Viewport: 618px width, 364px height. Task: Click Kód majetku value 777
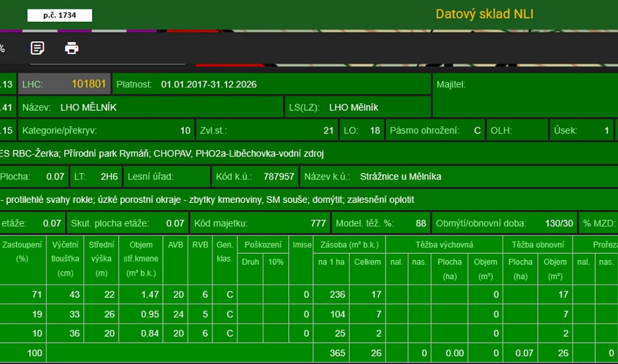tap(318, 223)
